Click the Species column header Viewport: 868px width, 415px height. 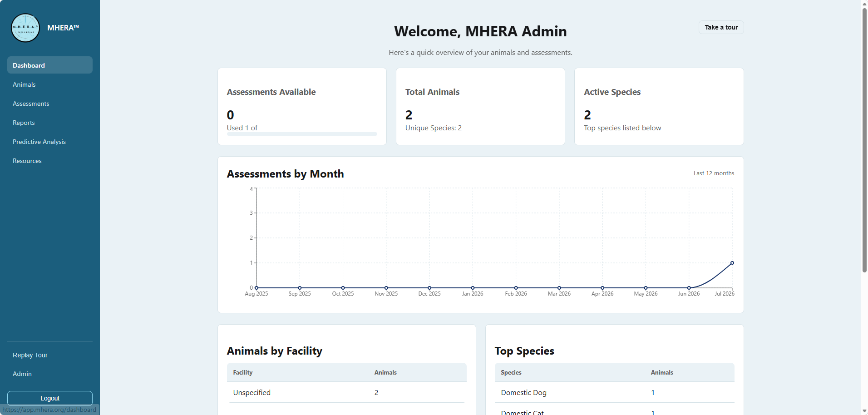511,372
